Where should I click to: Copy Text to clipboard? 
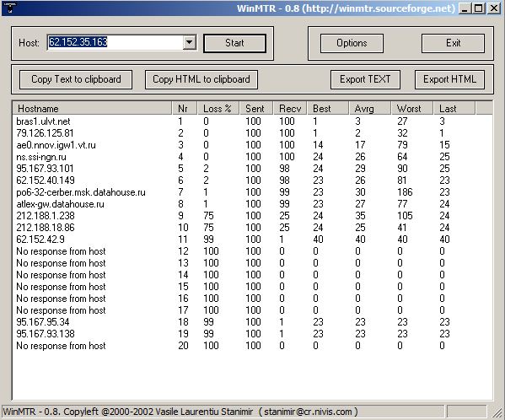point(76,79)
